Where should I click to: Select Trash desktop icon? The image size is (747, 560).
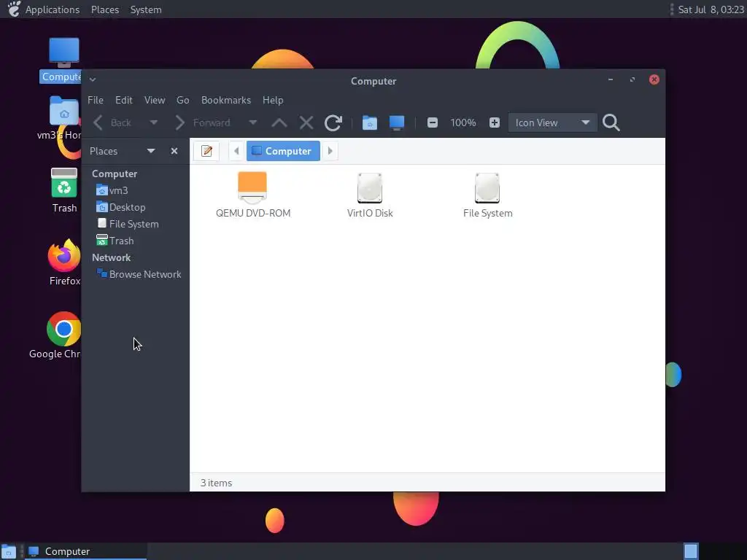tap(64, 190)
